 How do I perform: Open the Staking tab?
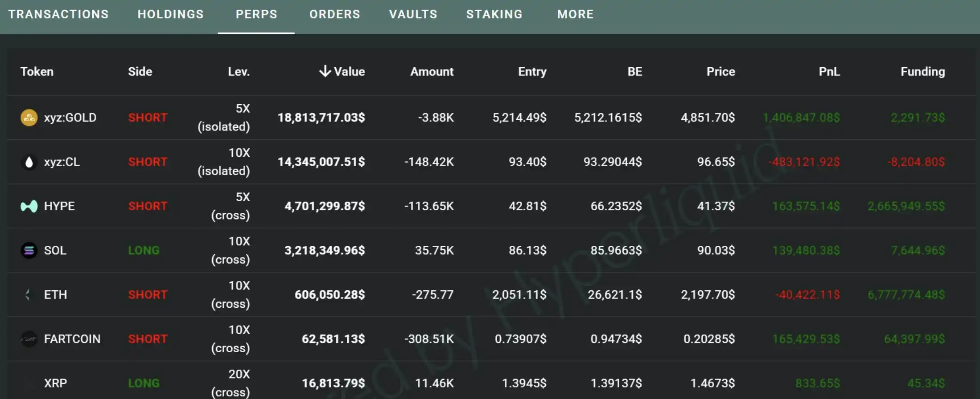[x=494, y=14]
